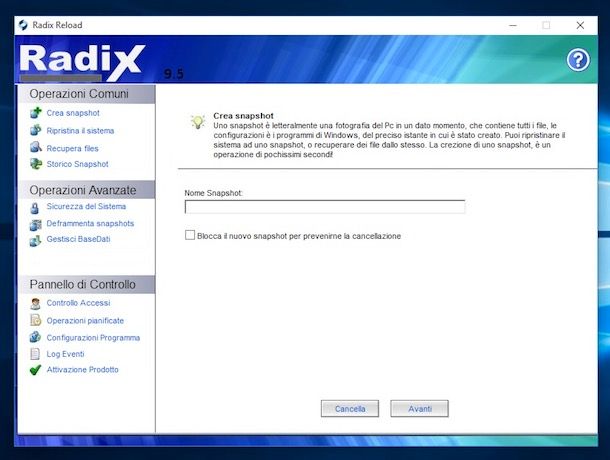Open Attivazione Prodotto link
This screenshot has height=460, width=610.
(x=82, y=370)
